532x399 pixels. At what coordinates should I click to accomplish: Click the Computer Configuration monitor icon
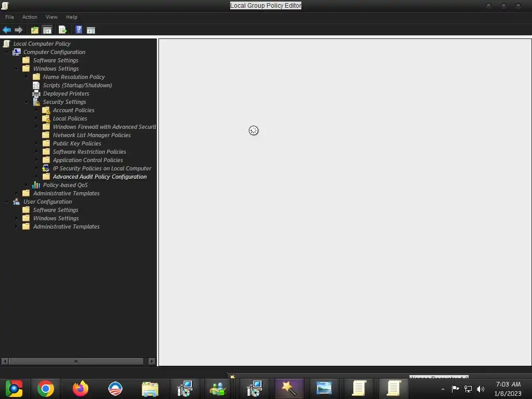[16, 52]
